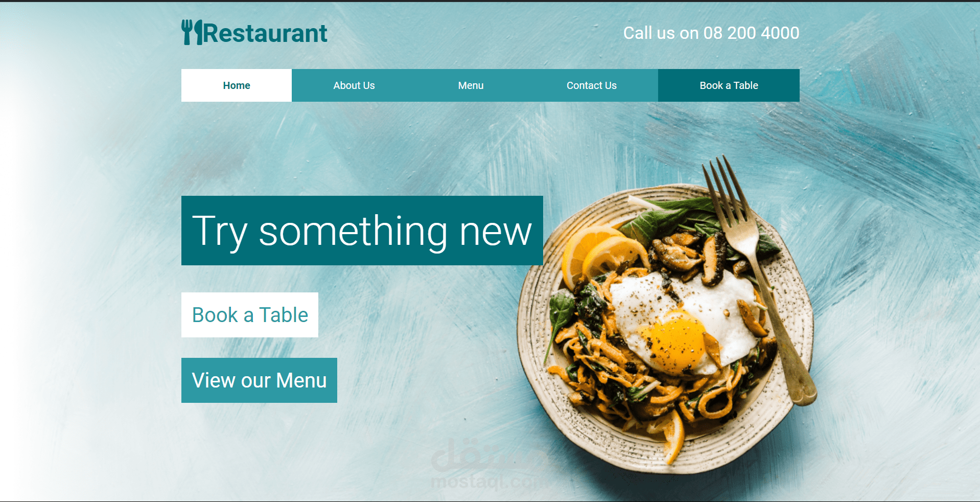Click the lemon wedge at plate bottom
Image resolution: width=980 pixels, height=502 pixels.
click(675, 437)
